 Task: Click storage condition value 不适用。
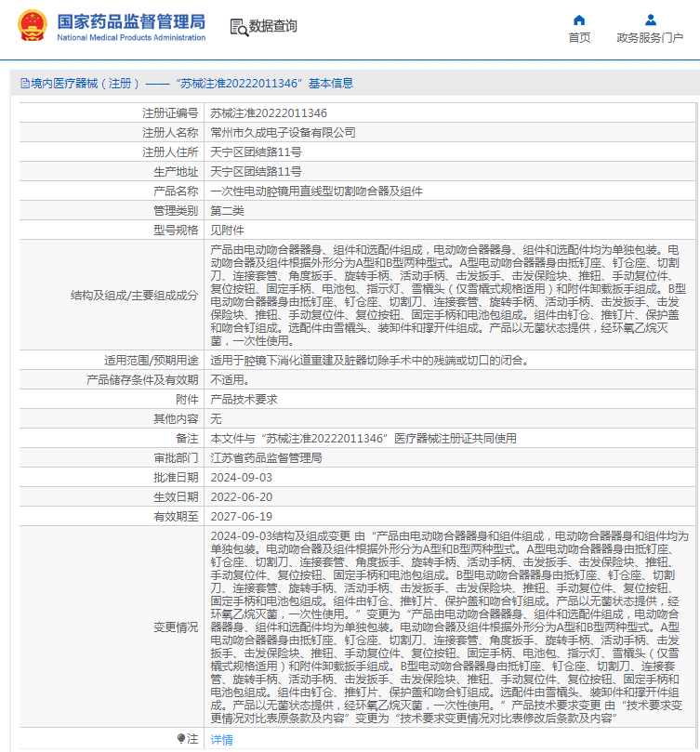coord(230,380)
